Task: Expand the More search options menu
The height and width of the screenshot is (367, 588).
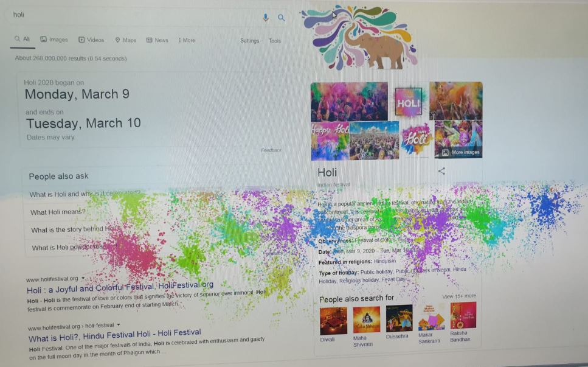Action: coord(187,40)
